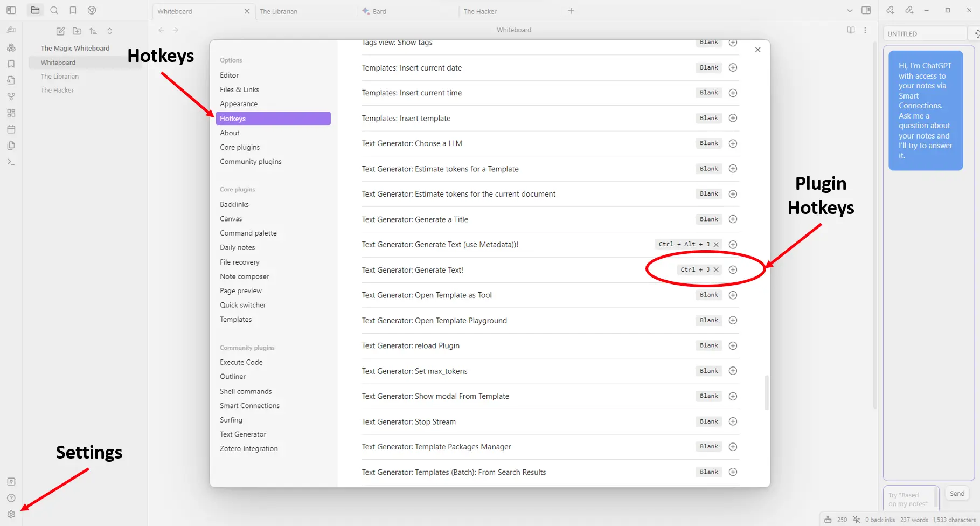This screenshot has width=980, height=526.
Task: Open bookmarks tab icon beside search
Action: point(73,10)
